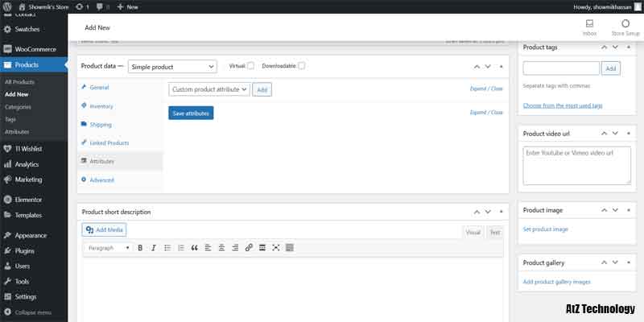
Task: Toggle the fullscreen editor icon
Action: 276,248
